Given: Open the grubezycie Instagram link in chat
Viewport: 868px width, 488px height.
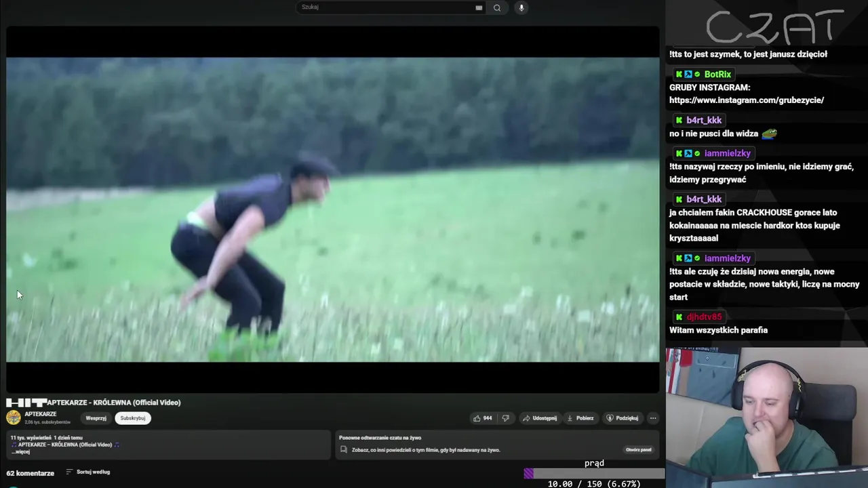Looking at the screenshot, I should tap(747, 100).
